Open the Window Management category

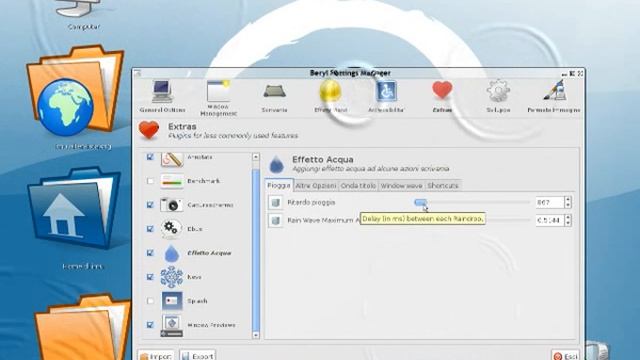(218, 98)
